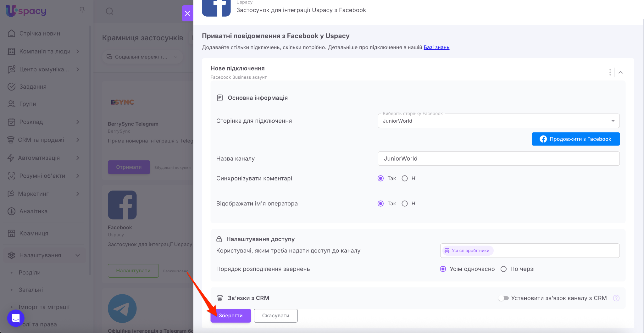Collapse the Нове підключення section
Image resolution: width=644 pixels, height=333 pixels.
click(x=620, y=72)
